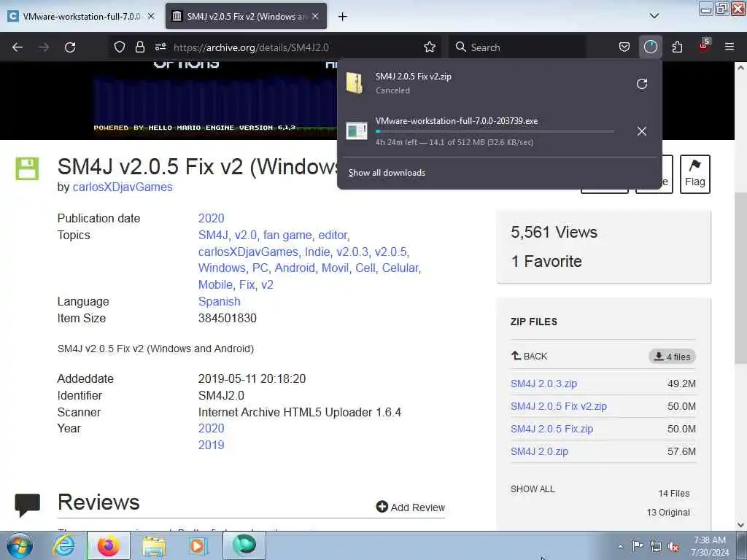Screen dimensions: 747x560
Task: Download all 4 files button
Action: point(672,357)
